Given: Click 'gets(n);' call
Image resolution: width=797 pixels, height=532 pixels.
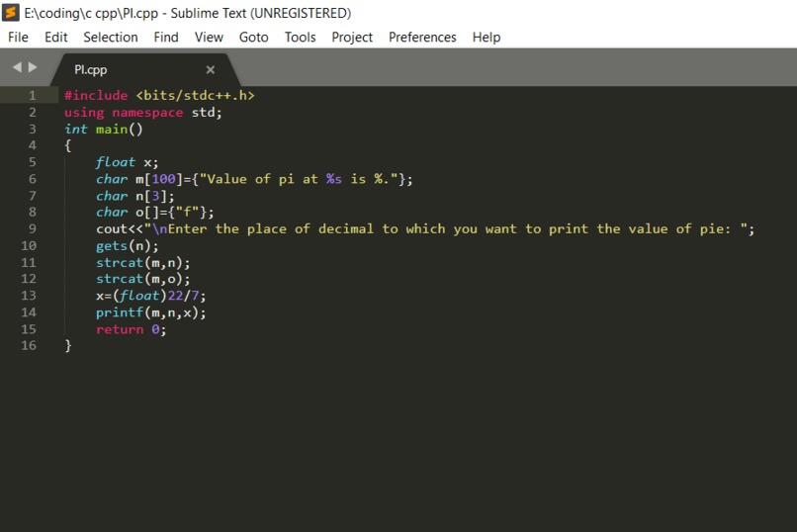Looking at the screenshot, I should pos(128,246).
